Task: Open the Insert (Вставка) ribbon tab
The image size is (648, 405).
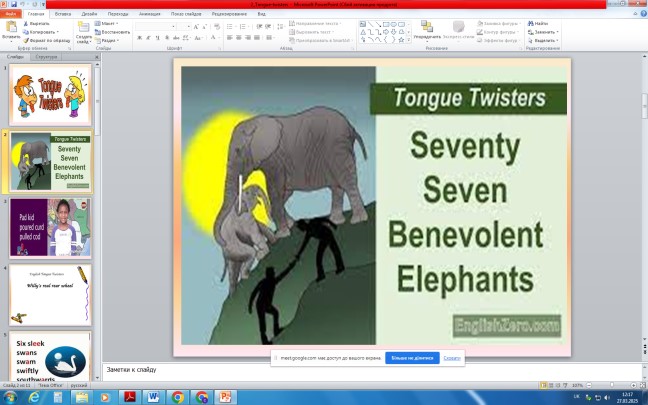Action: [63, 14]
